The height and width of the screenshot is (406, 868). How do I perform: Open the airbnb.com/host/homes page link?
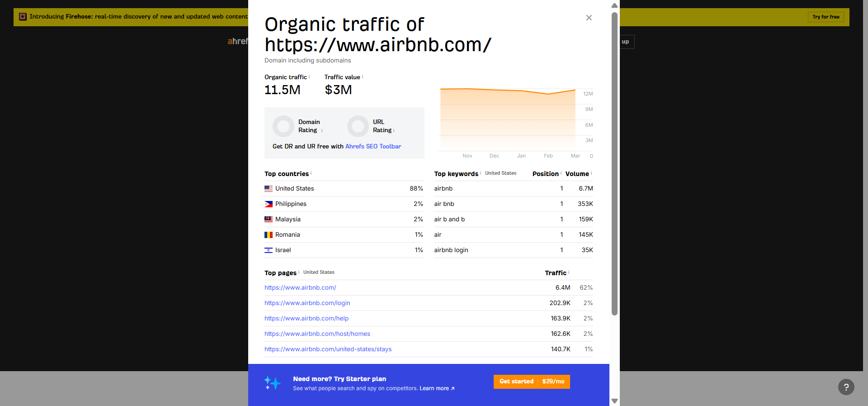(x=317, y=334)
